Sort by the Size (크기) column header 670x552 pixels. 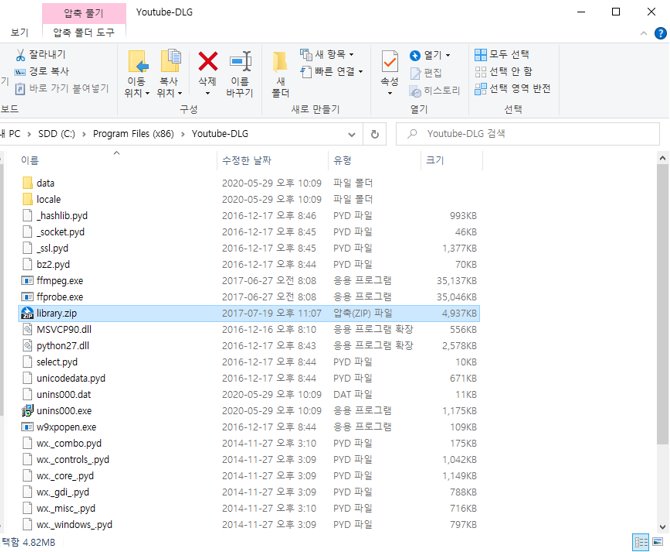coord(451,160)
